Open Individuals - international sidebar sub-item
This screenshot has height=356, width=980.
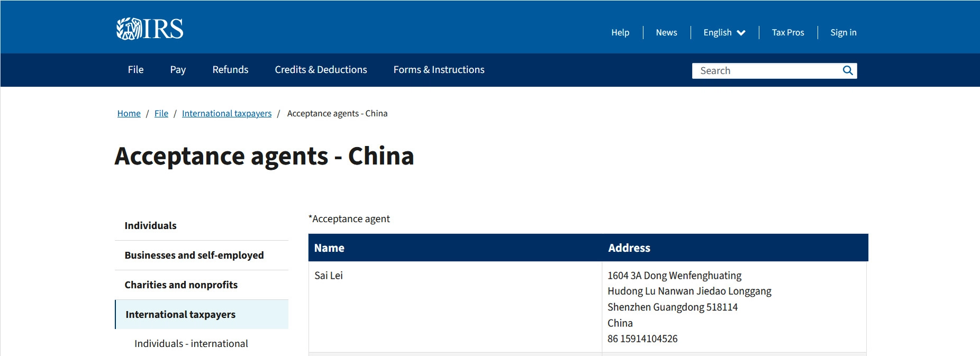191,344
